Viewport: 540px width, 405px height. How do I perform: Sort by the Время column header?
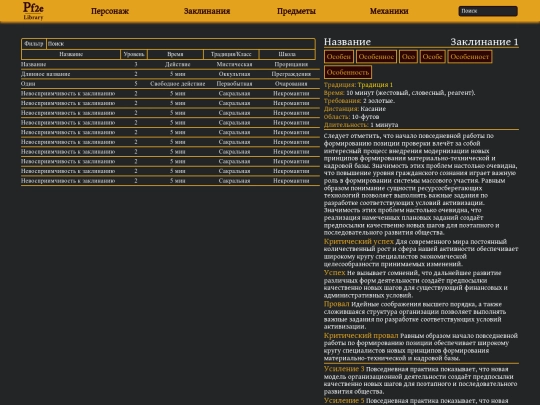(x=175, y=54)
